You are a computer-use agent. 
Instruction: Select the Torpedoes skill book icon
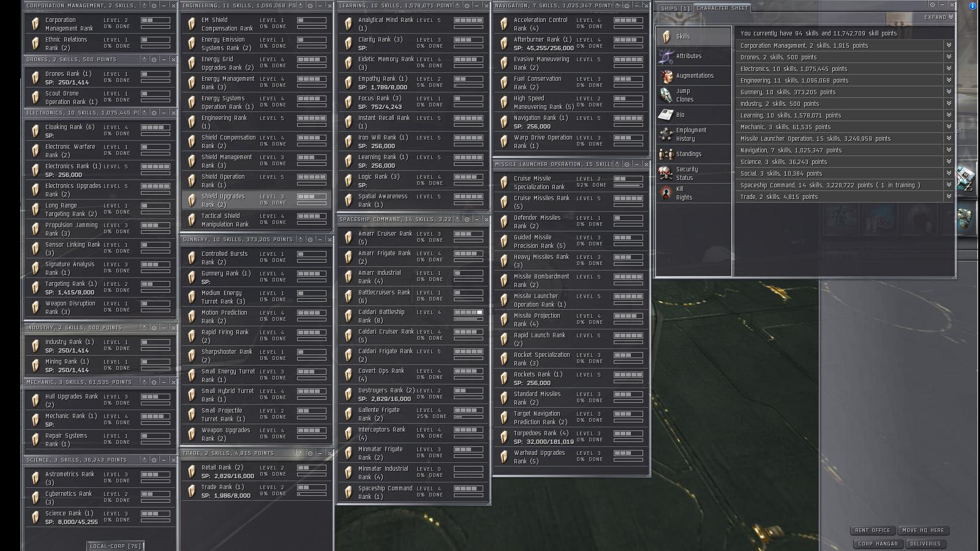[503, 437]
